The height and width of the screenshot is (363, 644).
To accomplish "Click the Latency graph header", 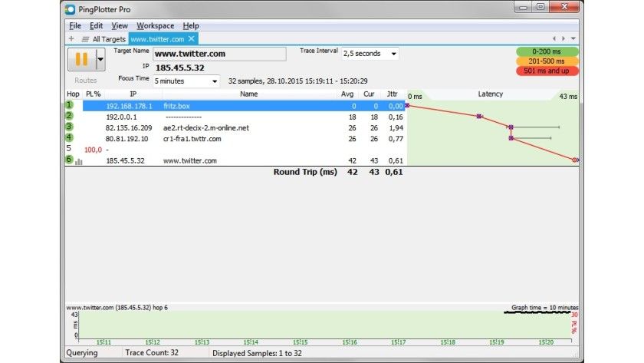I will pos(491,94).
